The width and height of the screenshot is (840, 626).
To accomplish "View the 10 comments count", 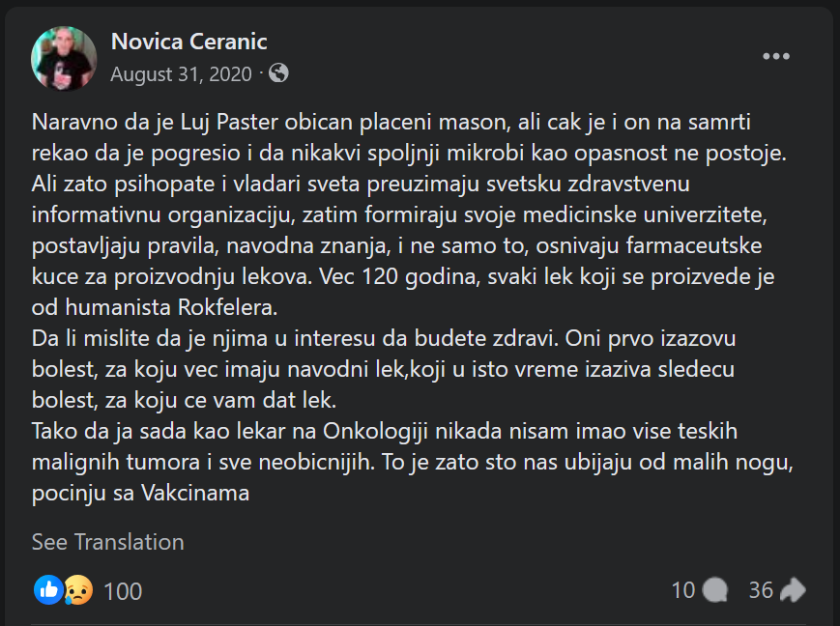I will 683,590.
